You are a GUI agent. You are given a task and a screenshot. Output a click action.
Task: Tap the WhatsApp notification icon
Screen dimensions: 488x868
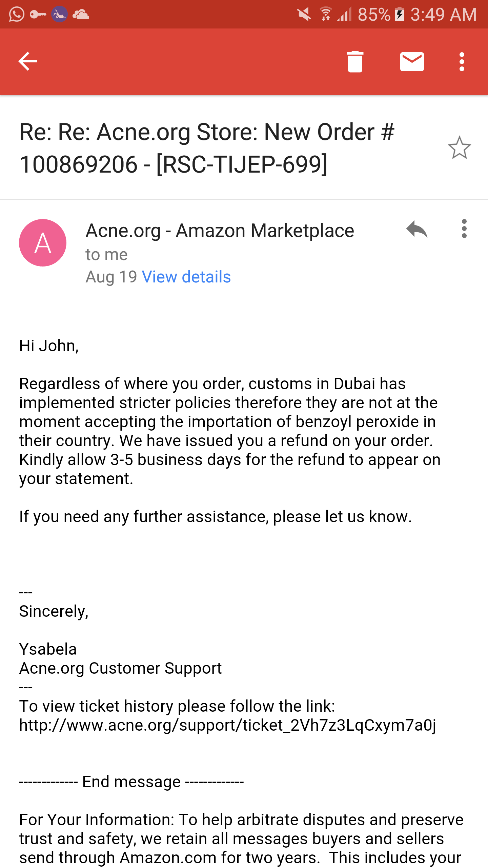click(17, 15)
